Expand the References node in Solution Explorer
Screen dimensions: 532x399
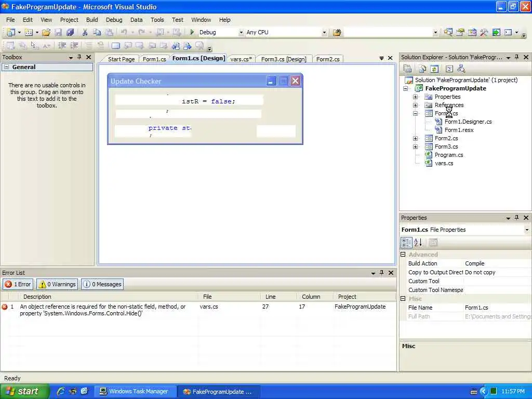coord(415,105)
